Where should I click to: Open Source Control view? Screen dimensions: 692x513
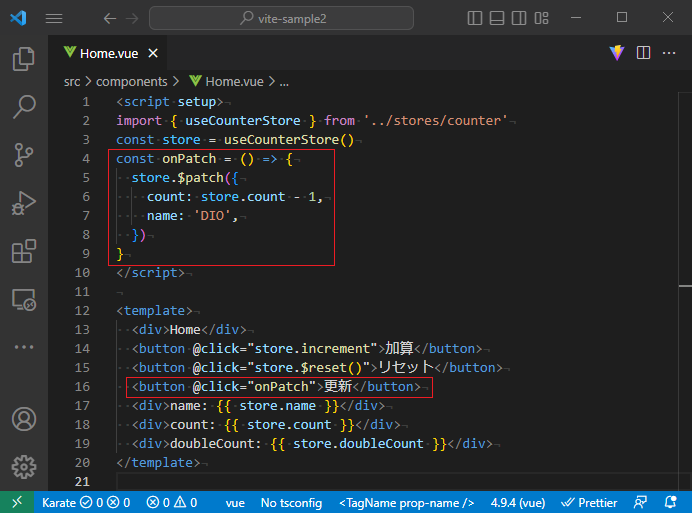(24, 155)
